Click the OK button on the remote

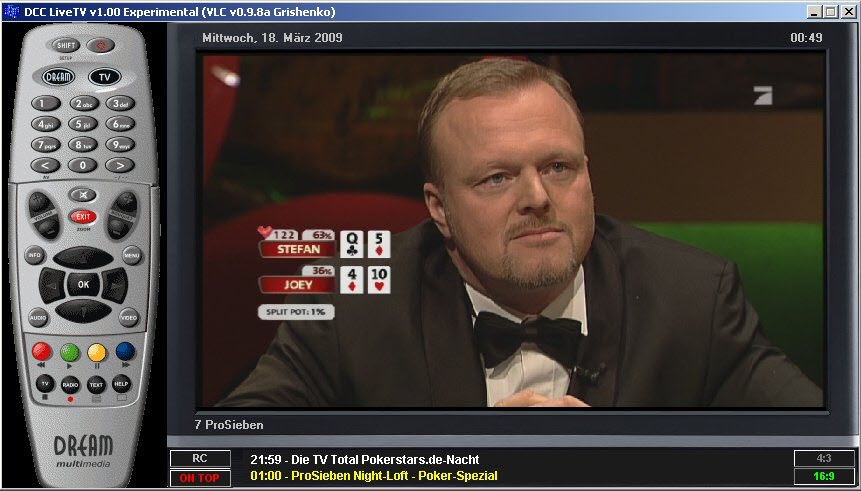coord(83,284)
